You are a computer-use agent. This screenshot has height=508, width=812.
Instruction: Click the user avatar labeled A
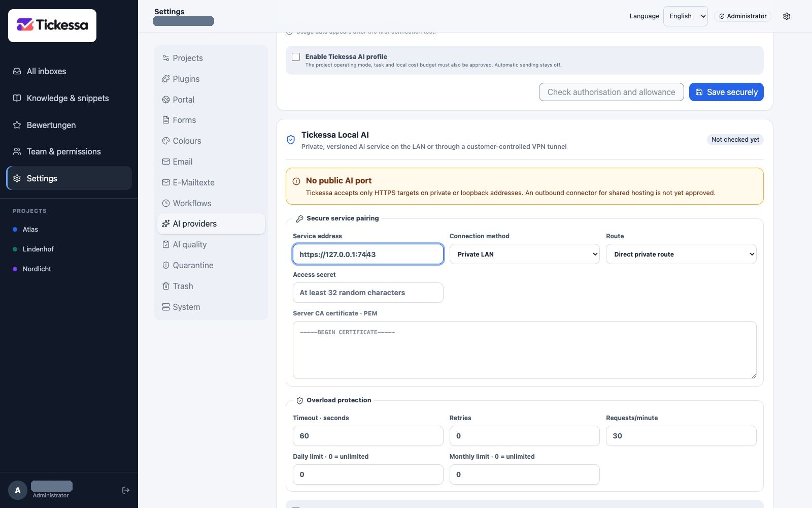(18, 490)
